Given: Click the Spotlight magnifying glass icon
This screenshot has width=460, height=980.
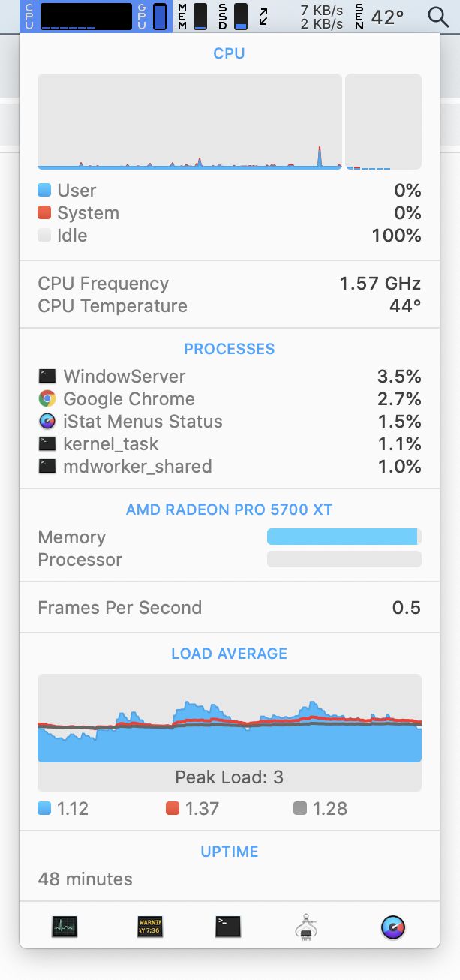Looking at the screenshot, I should 438,17.
